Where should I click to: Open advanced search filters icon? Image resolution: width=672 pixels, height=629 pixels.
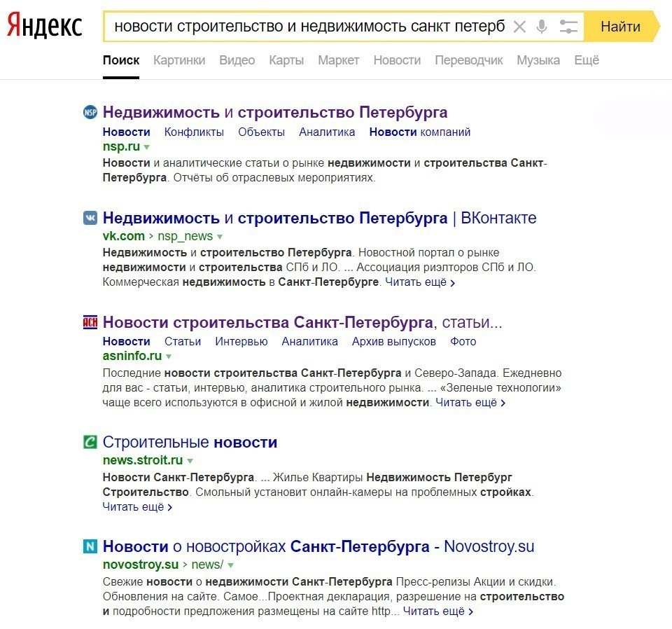(568, 27)
